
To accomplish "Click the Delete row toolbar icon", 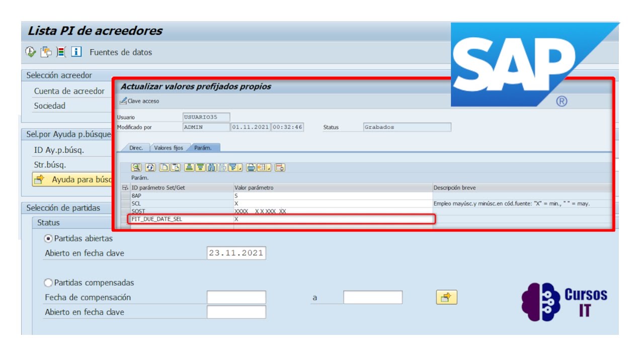I will coord(280,167).
